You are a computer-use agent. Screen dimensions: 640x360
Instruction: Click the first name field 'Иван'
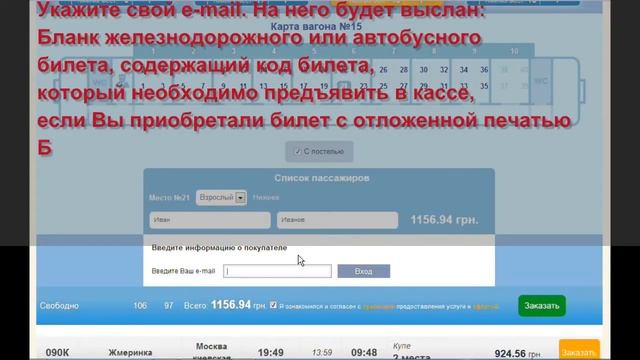tap(210, 220)
